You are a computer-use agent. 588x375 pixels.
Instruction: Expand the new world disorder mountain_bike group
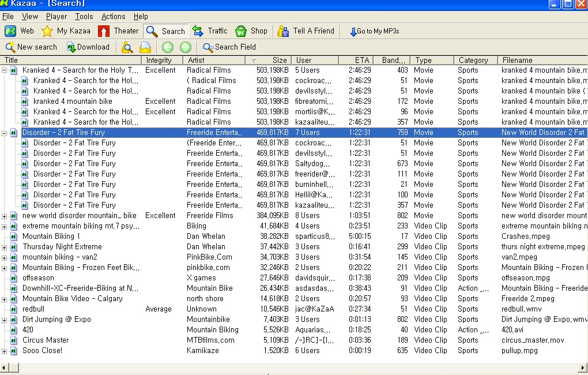click(x=5, y=216)
